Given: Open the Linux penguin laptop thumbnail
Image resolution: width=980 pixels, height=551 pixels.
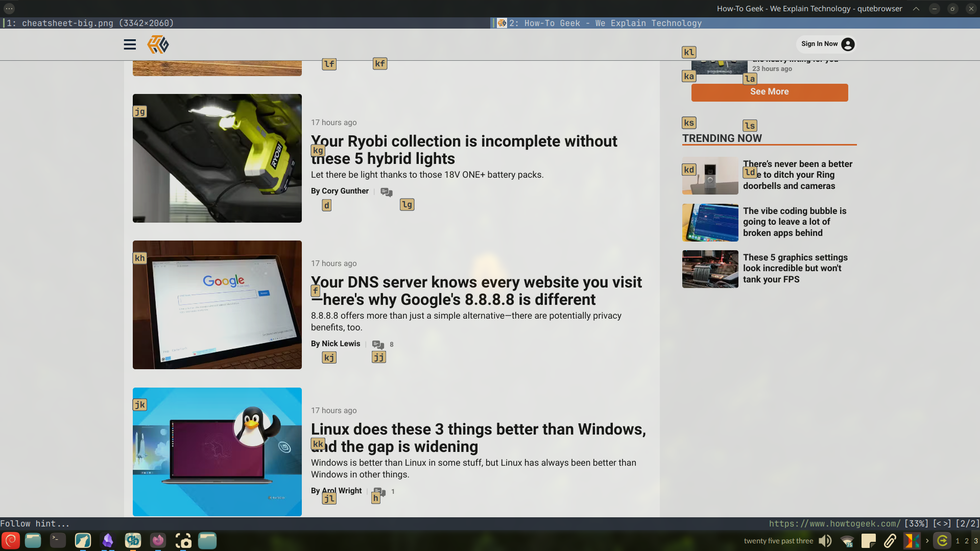Looking at the screenshot, I should tap(217, 452).
